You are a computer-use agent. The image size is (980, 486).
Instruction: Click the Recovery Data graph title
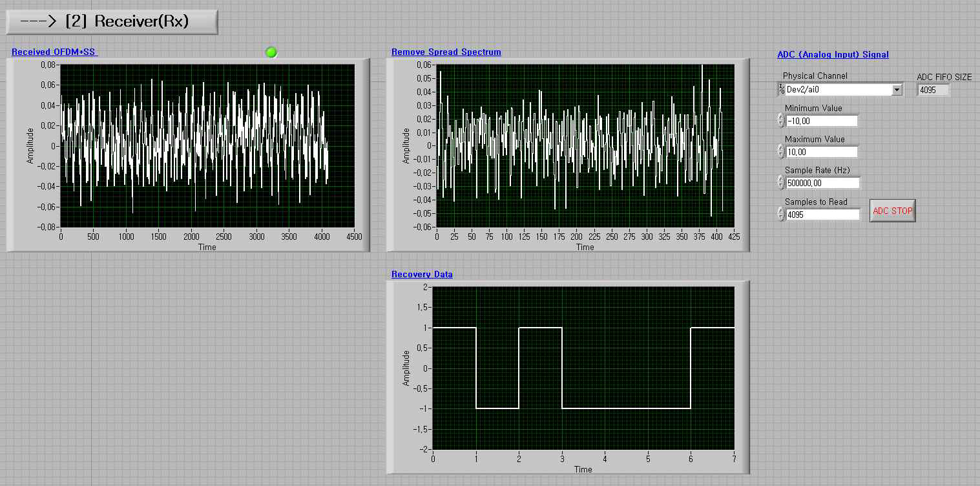coord(422,274)
